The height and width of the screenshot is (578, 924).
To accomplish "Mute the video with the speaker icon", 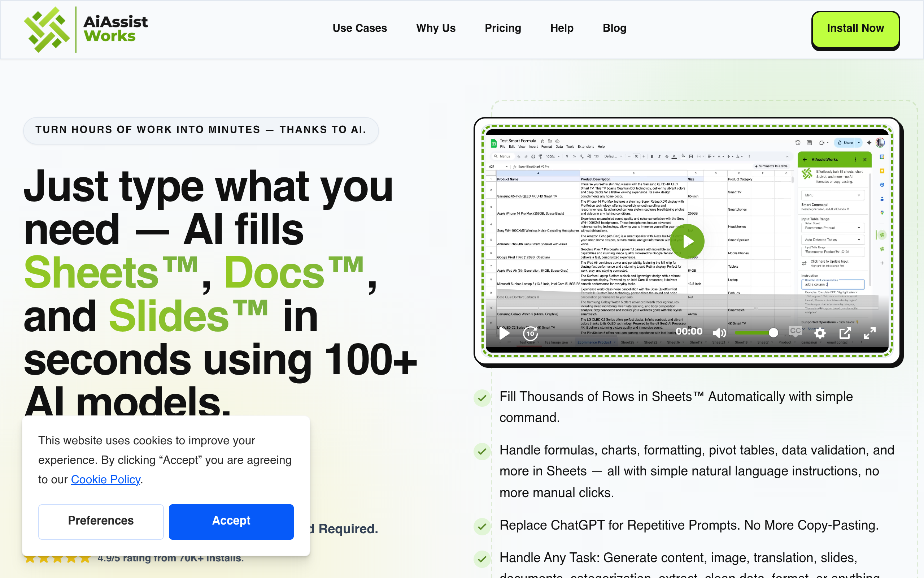I will pyautogui.click(x=719, y=333).
